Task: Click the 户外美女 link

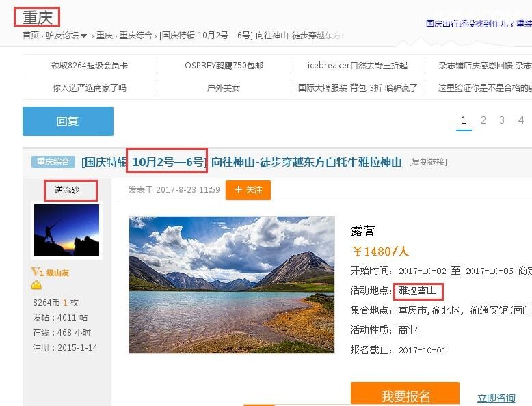Action: (224, 88)
